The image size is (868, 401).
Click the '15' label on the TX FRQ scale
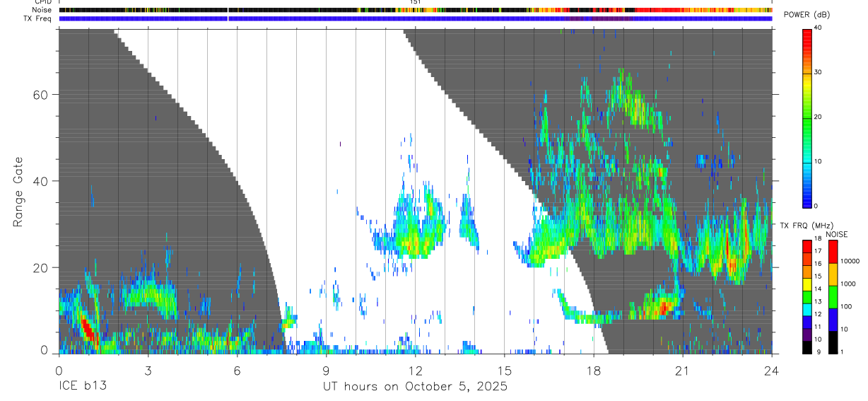pyautogui.click(x=818, y=277)
